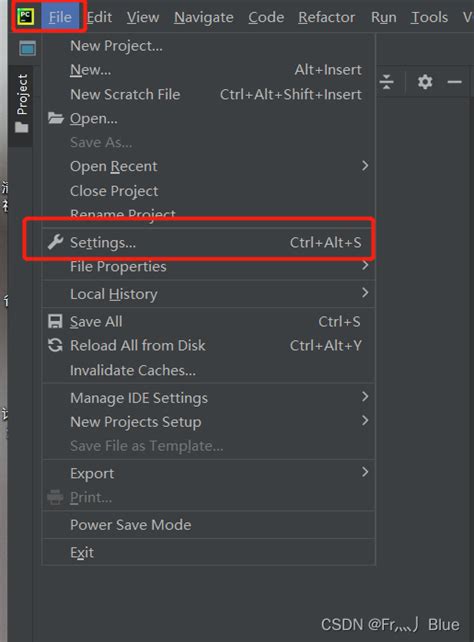Click the window icon below the logo
The image size is (474, 642).
27,48
